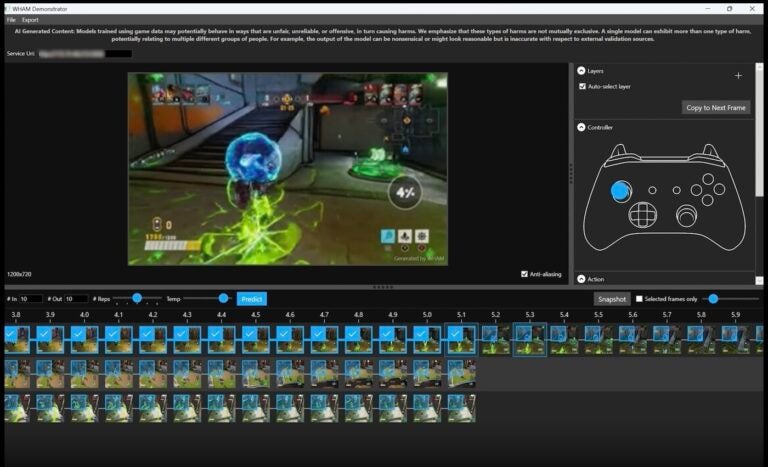Select the top-row frame thumbnail at 5.7
Viewport: 768px width, 467px height.
tap(667, 340)
